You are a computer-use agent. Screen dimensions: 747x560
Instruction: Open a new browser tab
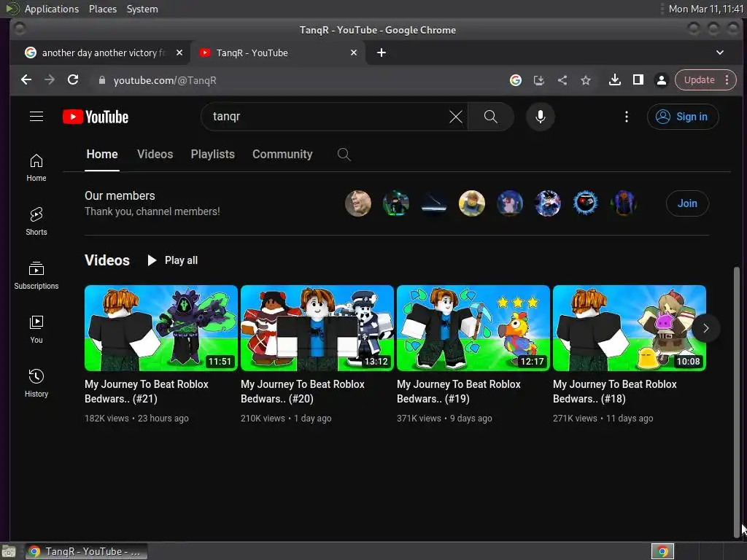pyautogui.click(x=381, y=52)
